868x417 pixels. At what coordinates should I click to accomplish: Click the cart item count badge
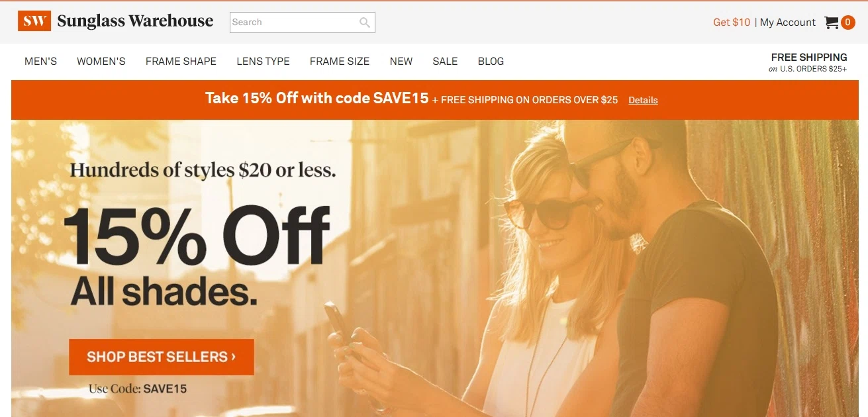click(847, 23)
